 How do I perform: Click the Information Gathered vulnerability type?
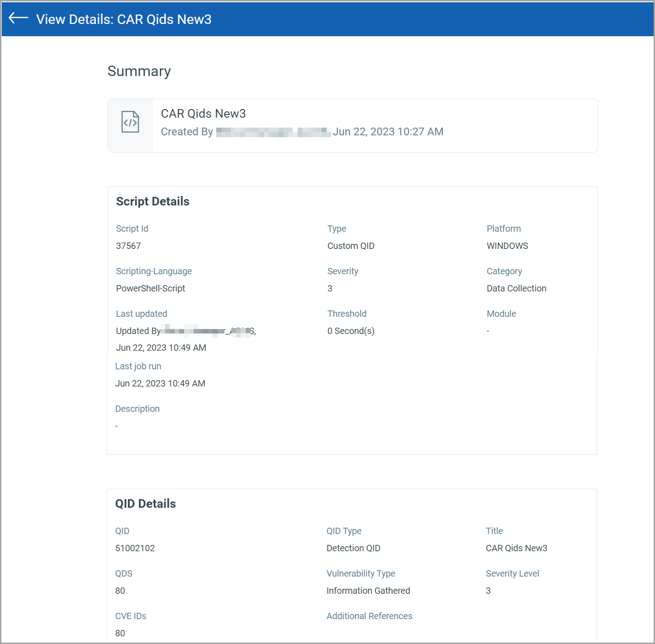point(368,591)
